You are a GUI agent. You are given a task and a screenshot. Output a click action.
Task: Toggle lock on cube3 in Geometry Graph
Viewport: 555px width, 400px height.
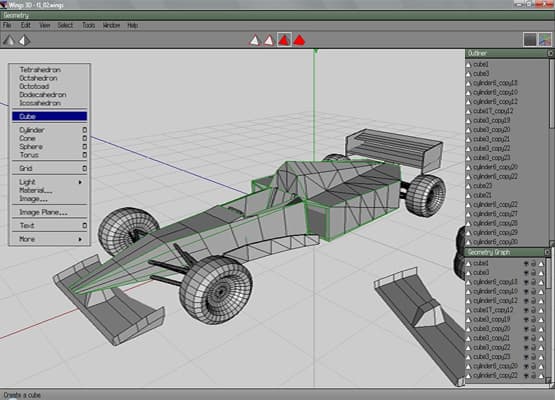pos(533,273)
